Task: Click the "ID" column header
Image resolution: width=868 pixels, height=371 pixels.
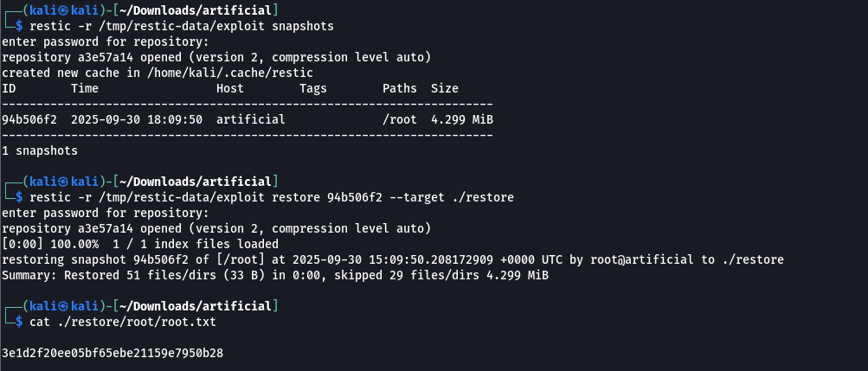Action: [x=10, y=88]
